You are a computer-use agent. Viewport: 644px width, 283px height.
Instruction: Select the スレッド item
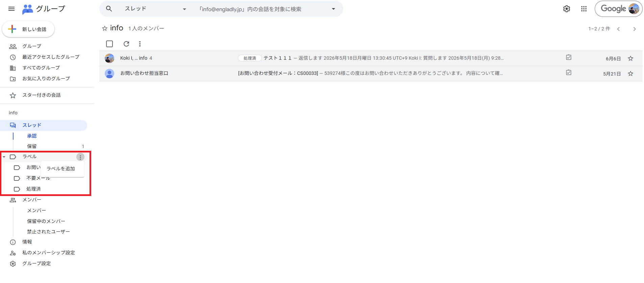[44, 125]
